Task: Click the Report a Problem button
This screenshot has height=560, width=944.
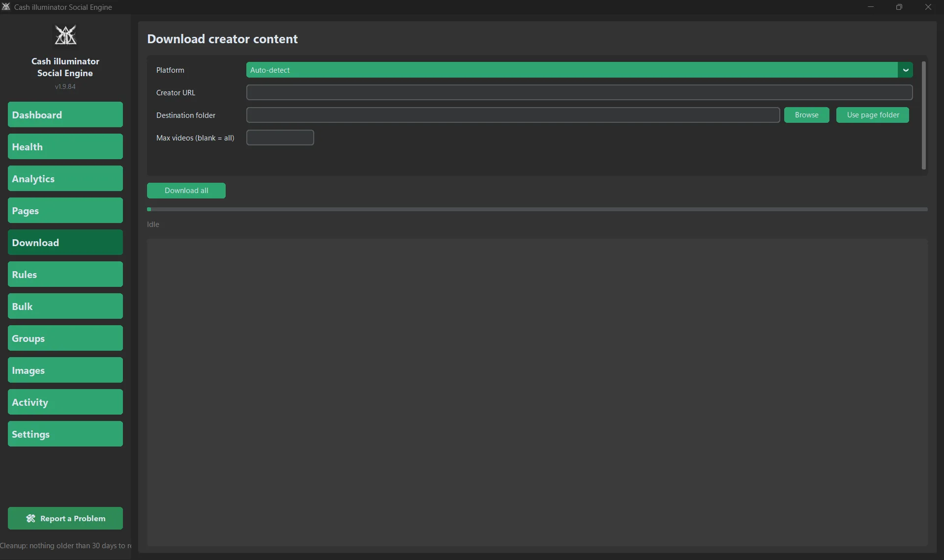Action: [65, 518]
